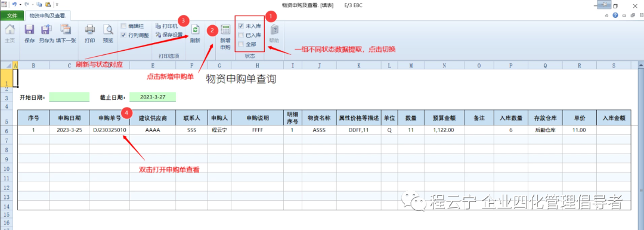Open the 文件 file menu
The image size is (644, 230).
click(x=12, y=16)
